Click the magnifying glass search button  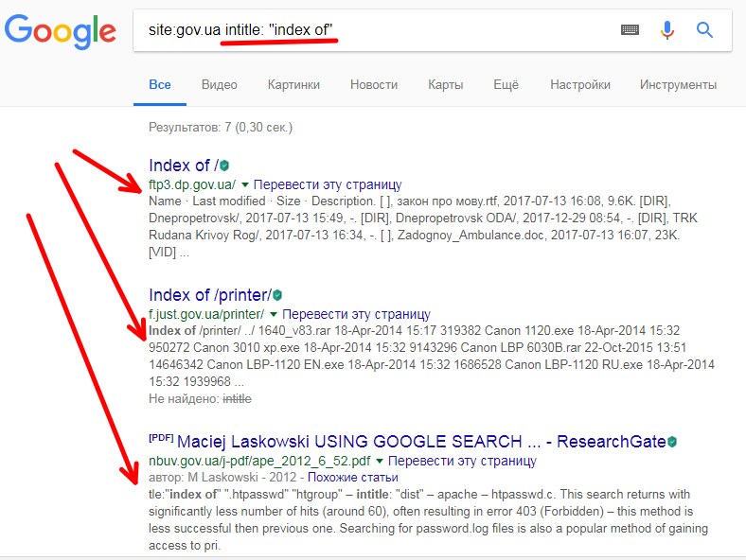(x=704, y=30)
